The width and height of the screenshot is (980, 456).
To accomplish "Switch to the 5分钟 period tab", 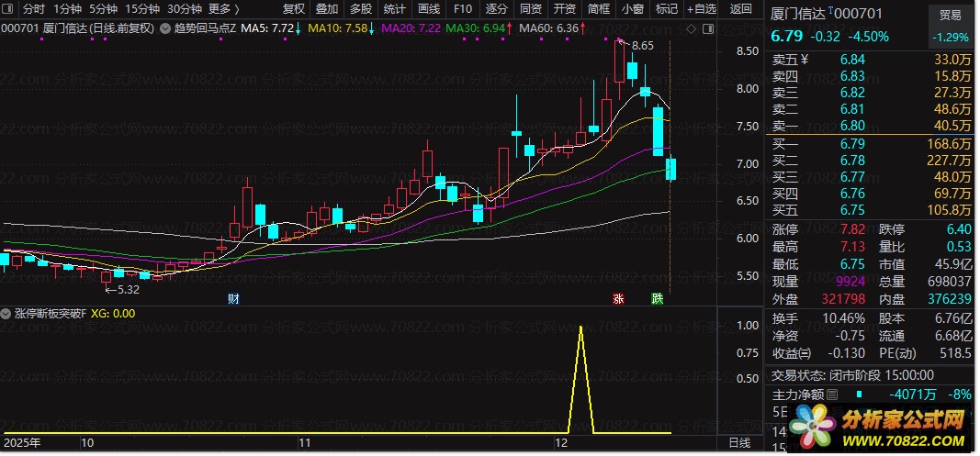I will pyautogui.click(x=103, y=9).
